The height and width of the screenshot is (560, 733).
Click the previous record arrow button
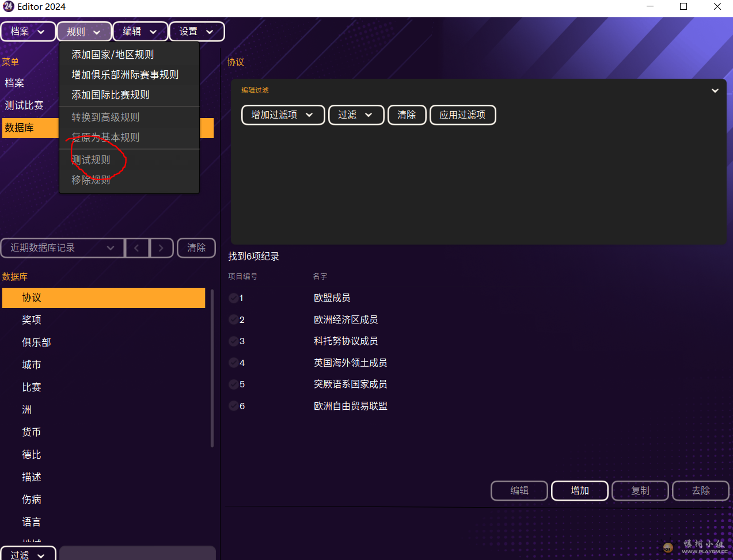click(136, 248)
